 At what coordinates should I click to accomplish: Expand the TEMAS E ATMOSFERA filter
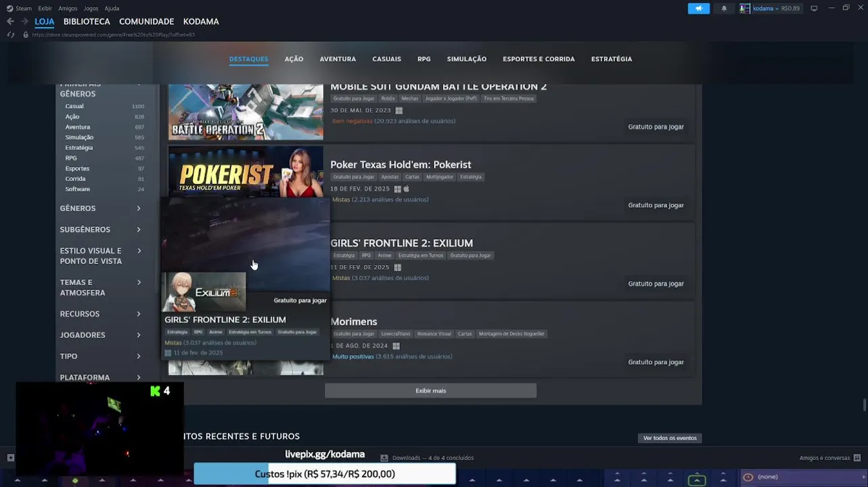(x=100, y=287)
